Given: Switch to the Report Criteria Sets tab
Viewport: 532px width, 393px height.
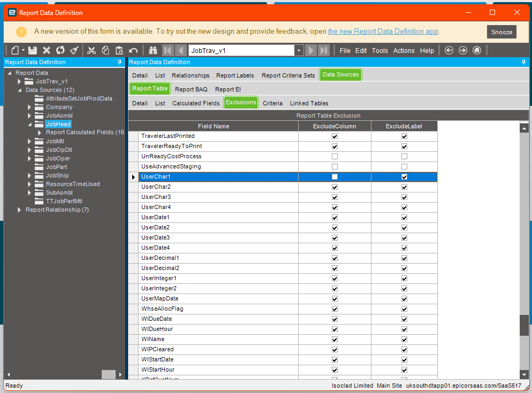Looking at the screenshot, I should [288, 75].
